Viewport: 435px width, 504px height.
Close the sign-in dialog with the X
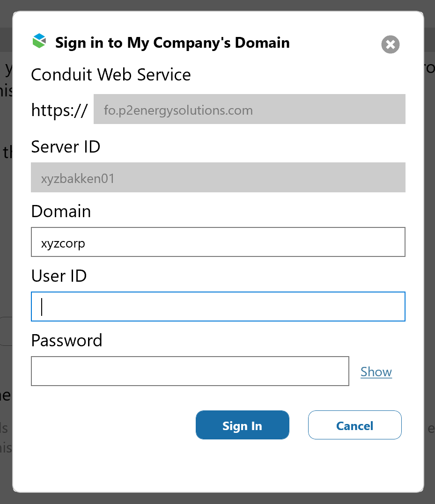pyautogui.click(x=390, y=44)
